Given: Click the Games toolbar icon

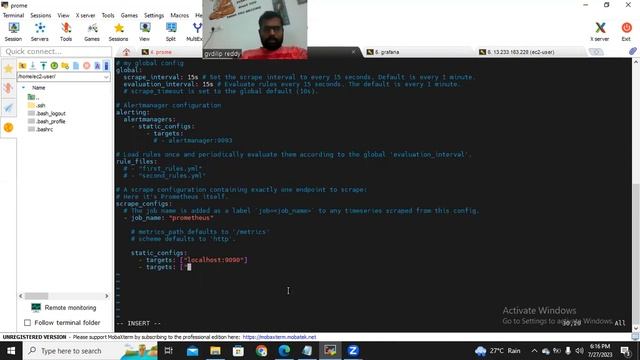Looking at the screenshot, I should [x=92, y=32].
